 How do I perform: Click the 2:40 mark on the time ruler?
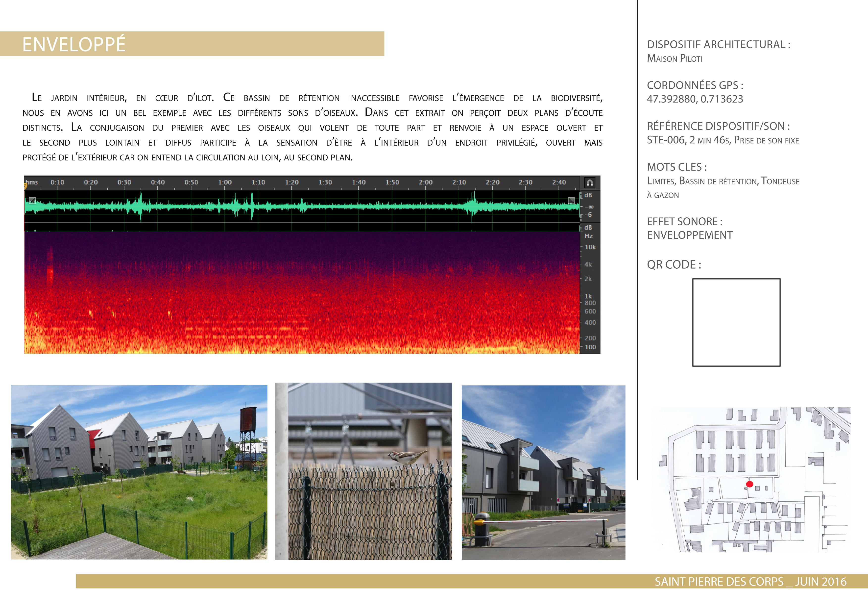click(559, 182)
